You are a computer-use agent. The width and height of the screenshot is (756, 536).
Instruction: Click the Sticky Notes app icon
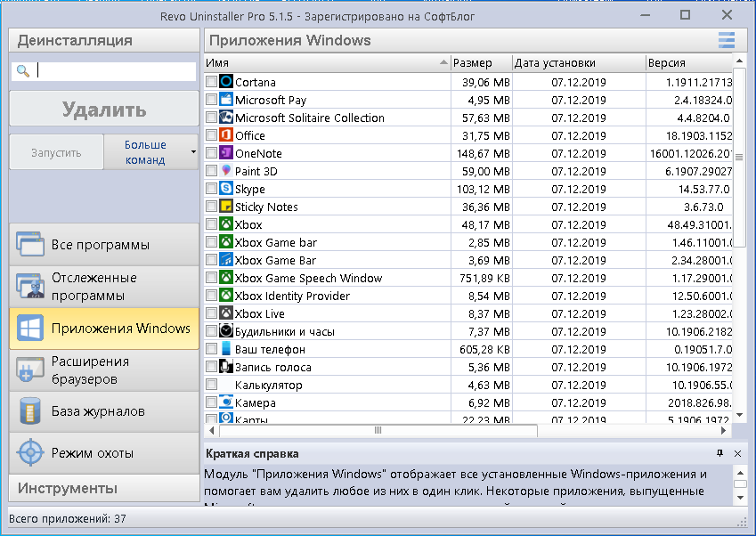click(225, 207)
